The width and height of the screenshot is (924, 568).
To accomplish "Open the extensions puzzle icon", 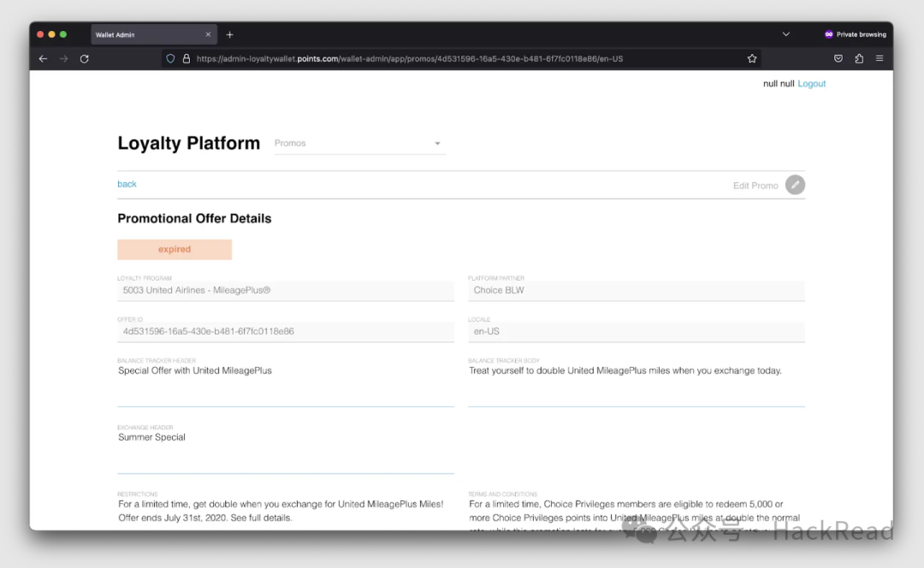I will click(859, 58).
